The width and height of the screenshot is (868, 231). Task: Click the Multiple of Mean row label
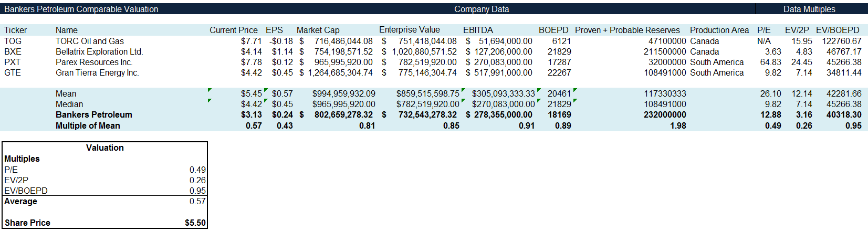pyautogui.click(x=88, y=125)
